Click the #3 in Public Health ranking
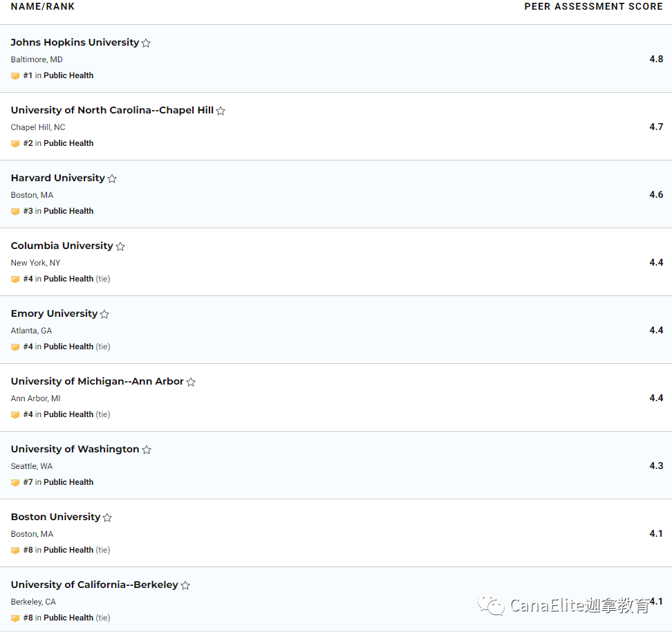The image size is (672, 635). (58, 211)
